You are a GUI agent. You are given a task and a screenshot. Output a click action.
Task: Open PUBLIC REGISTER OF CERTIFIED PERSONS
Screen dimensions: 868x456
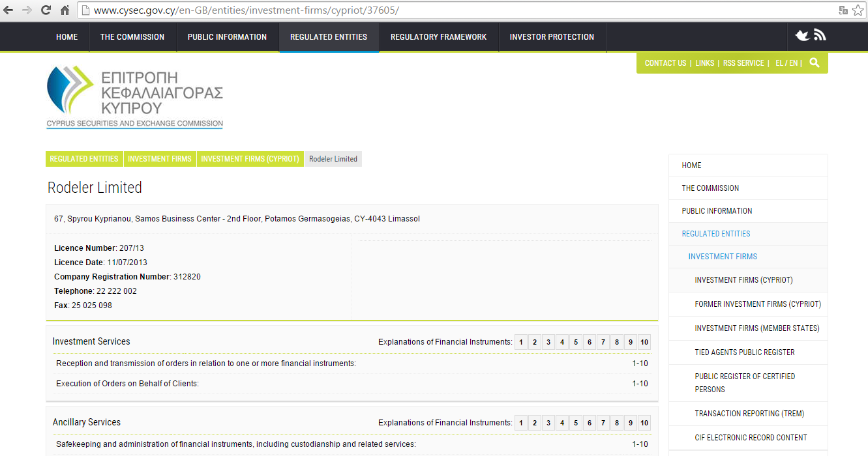pos(748,383)
